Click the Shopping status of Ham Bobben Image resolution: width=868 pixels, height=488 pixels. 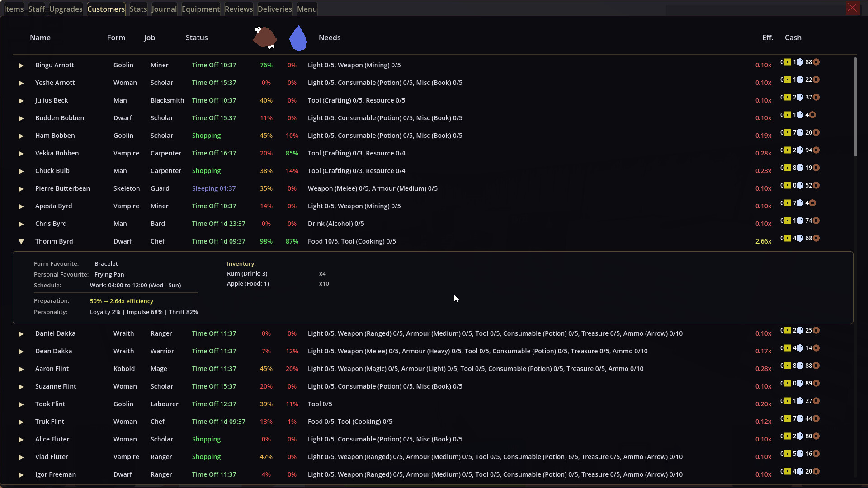pyautogui.click(x=206, y=135)
